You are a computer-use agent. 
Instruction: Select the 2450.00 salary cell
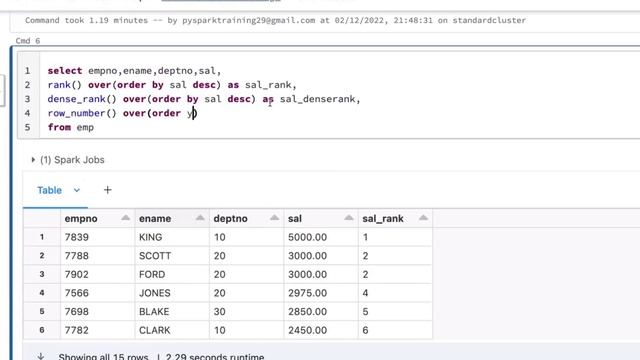coord(321,330)
